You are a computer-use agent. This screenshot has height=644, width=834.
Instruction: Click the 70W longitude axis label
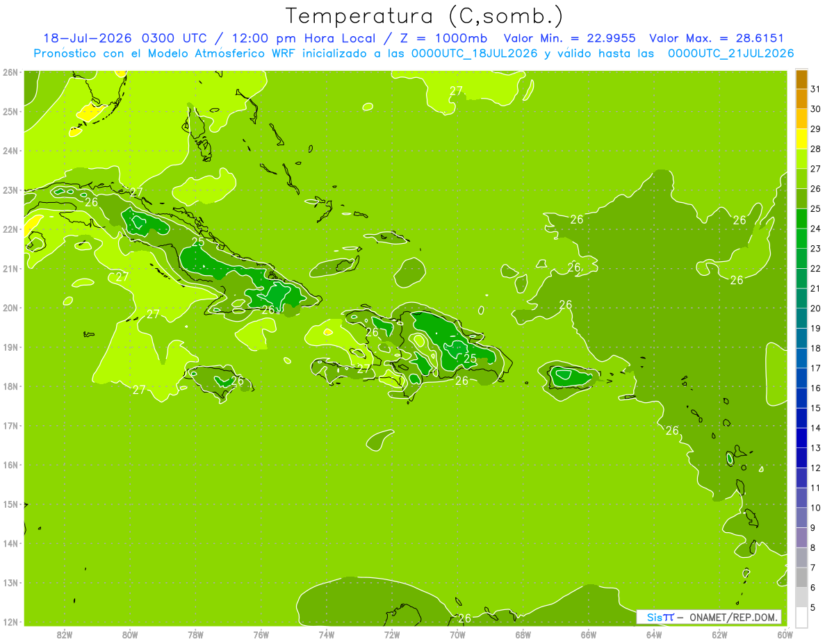[457, 634]
